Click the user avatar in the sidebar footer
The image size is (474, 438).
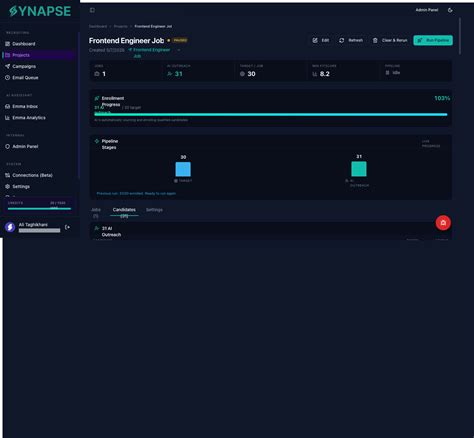coord(10,227)
